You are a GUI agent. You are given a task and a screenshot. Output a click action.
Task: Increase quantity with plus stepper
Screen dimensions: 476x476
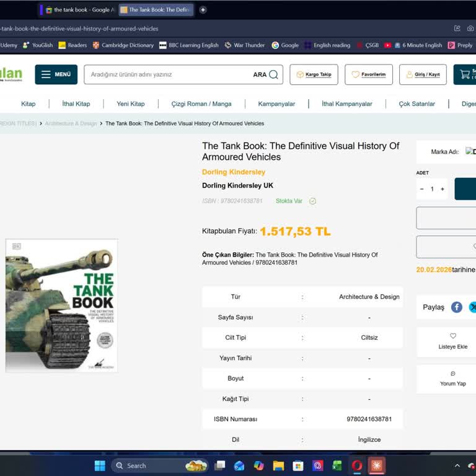(443, 189)
